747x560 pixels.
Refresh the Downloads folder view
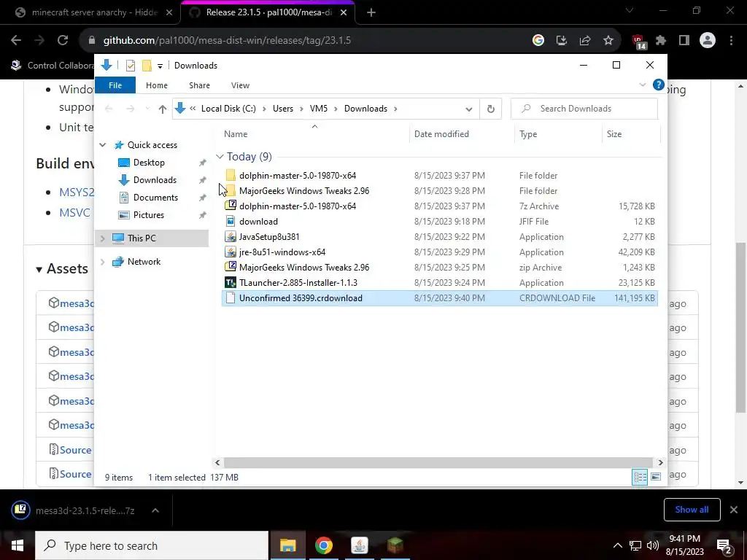(x=491, y=109)
